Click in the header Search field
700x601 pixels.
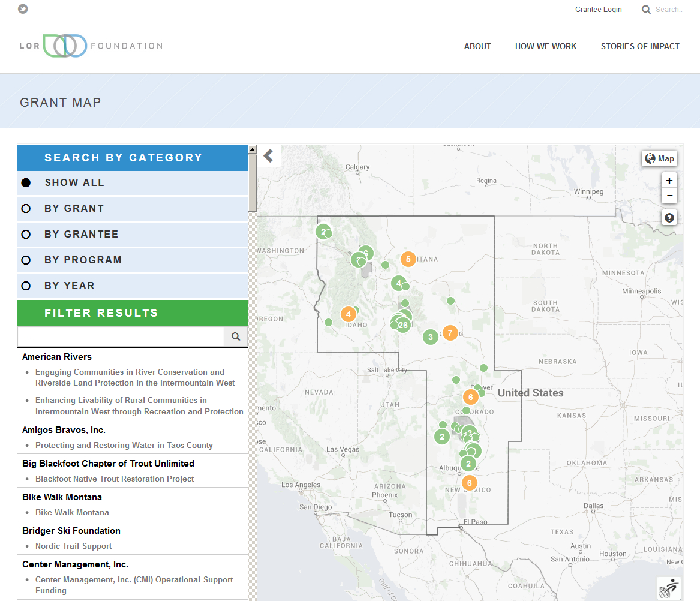tap(669, 10)
